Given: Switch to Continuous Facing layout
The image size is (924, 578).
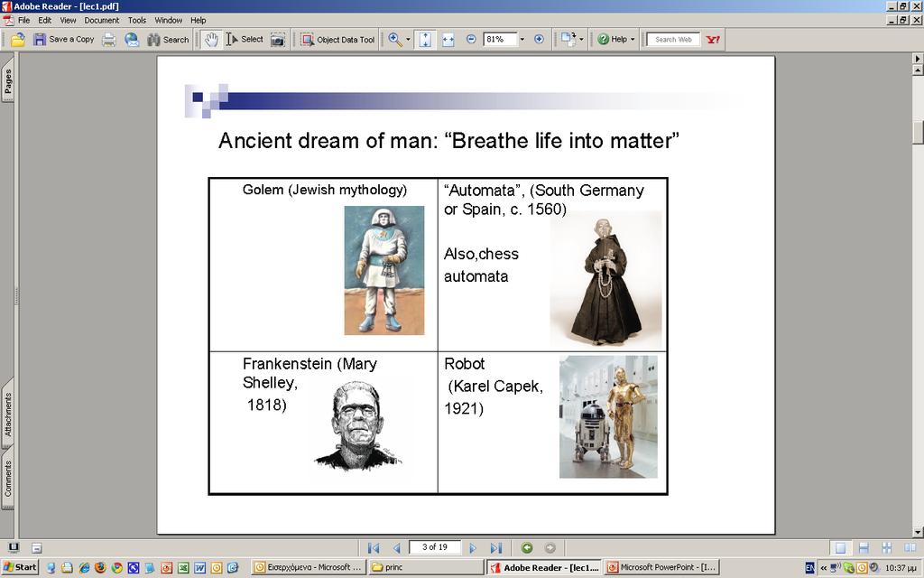Looking at the screenshot, I should [886, 548].
